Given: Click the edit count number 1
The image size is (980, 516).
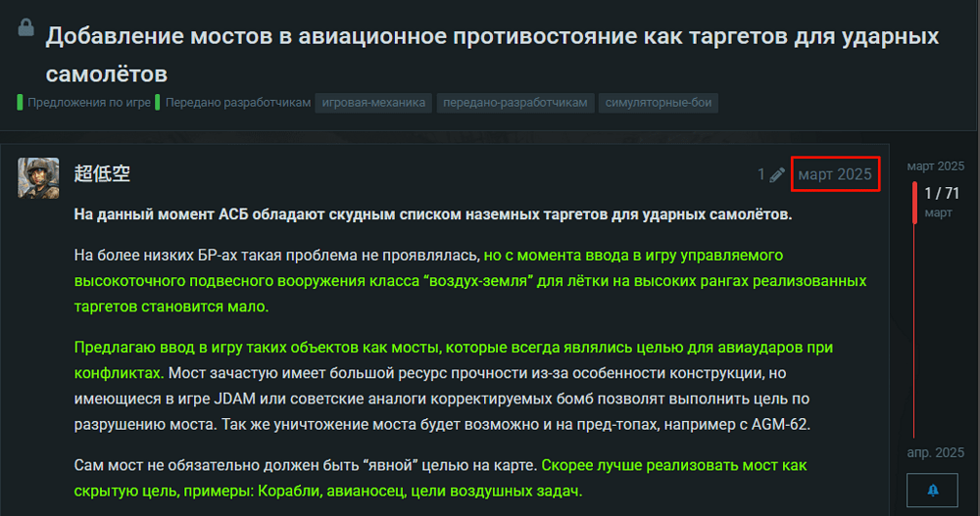Looking at the screenshot, I should point(760,175).
